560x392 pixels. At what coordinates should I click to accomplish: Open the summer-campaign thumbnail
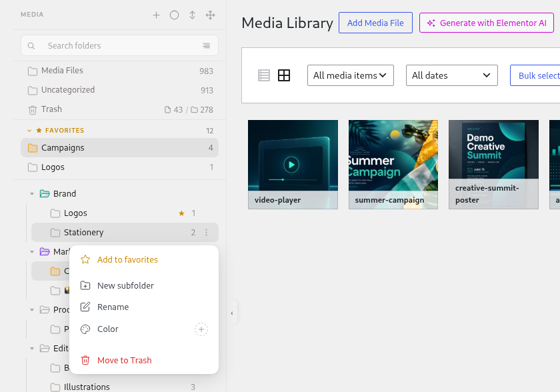coord(393,165)
